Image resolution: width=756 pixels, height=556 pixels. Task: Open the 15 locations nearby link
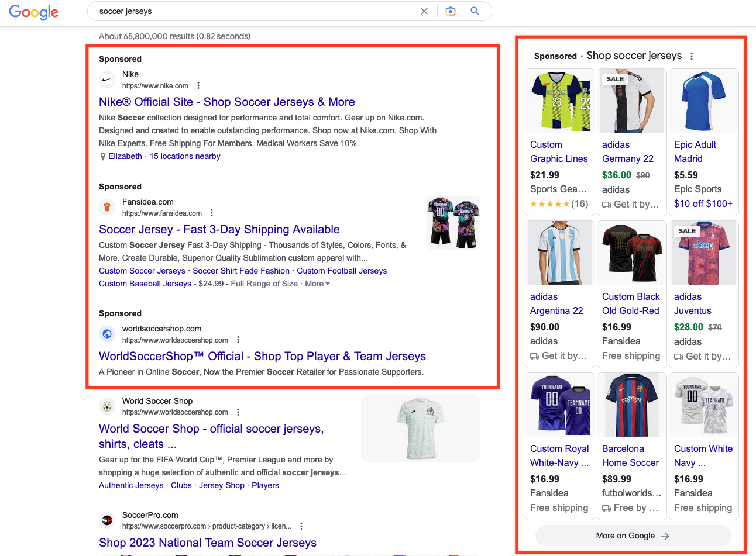pos(184,156)
